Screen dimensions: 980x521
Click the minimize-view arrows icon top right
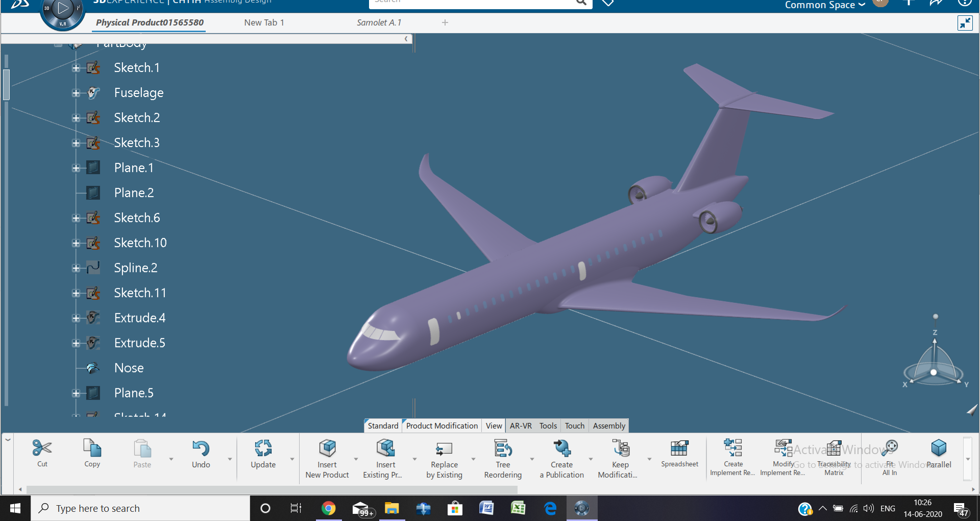pos(965,23)
